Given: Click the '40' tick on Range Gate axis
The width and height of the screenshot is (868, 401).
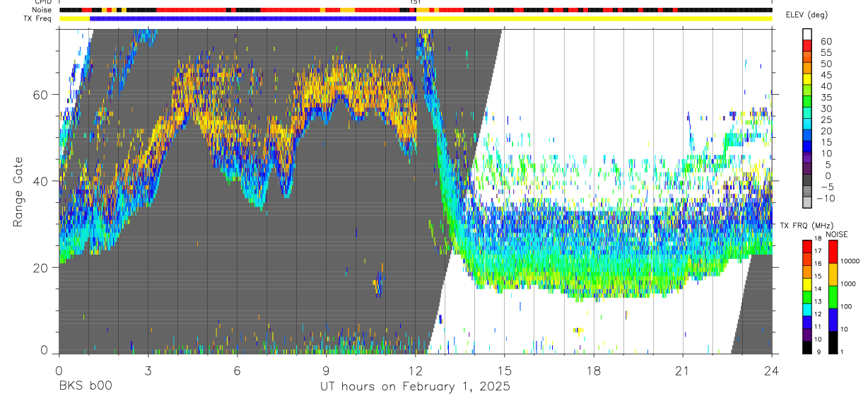Looking at the screenshot, I should 41,182.
